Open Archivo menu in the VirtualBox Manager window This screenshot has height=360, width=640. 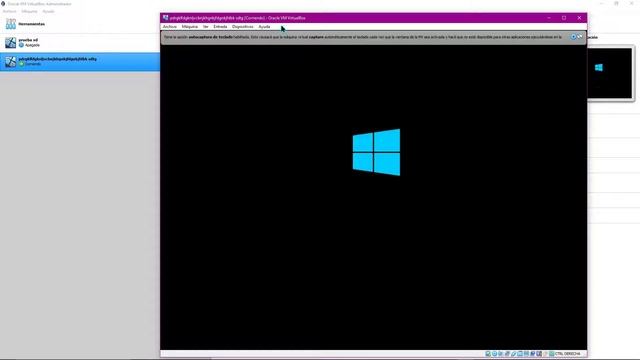pyautogui.click(x=10, y=11)
